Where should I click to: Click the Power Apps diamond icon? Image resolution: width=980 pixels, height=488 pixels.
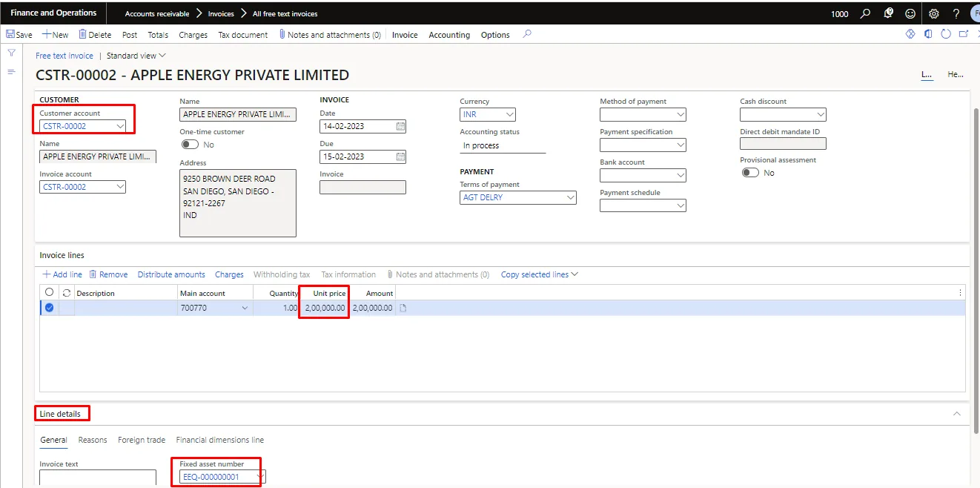[910, 34]
